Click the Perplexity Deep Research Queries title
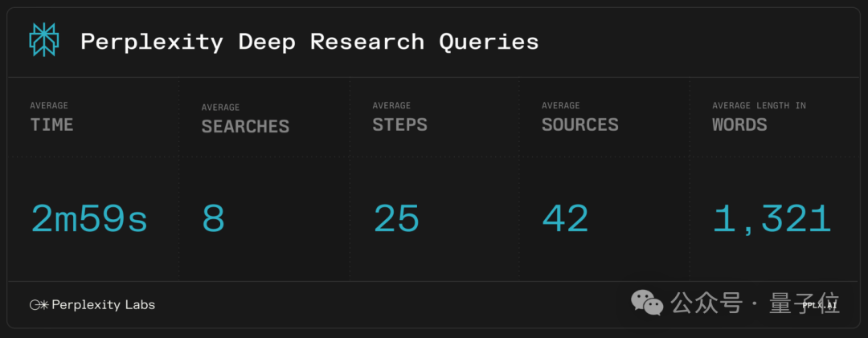 [x=309, y=42]
